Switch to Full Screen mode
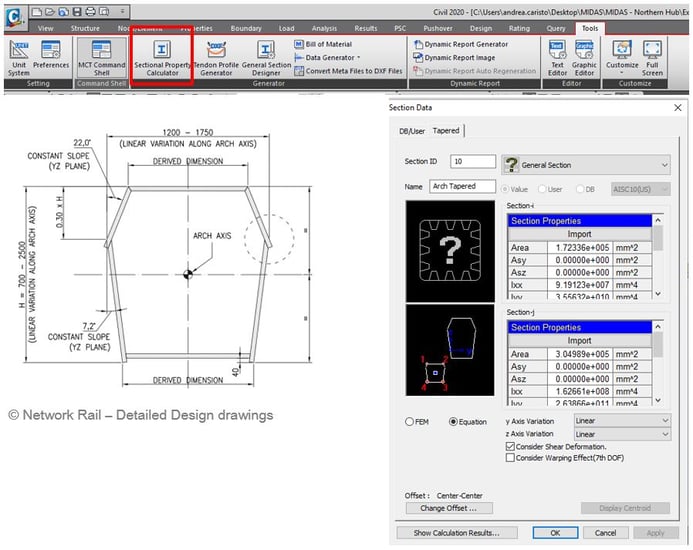 click(652, 58)
